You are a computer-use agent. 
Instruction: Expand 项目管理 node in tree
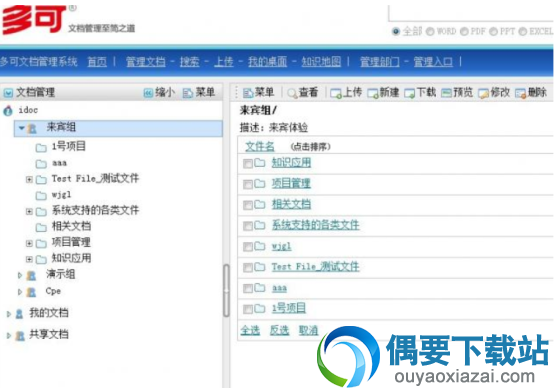click(x=29, y=243)
